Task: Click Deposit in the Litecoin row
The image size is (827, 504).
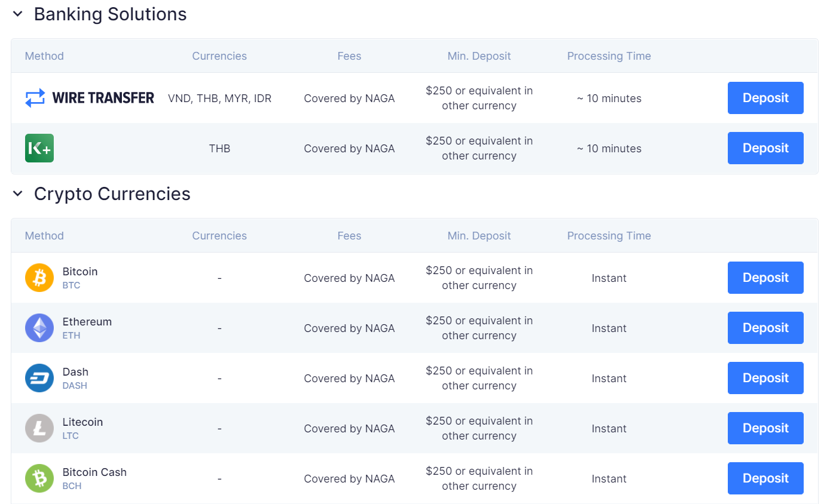Action: coord(765,428)
